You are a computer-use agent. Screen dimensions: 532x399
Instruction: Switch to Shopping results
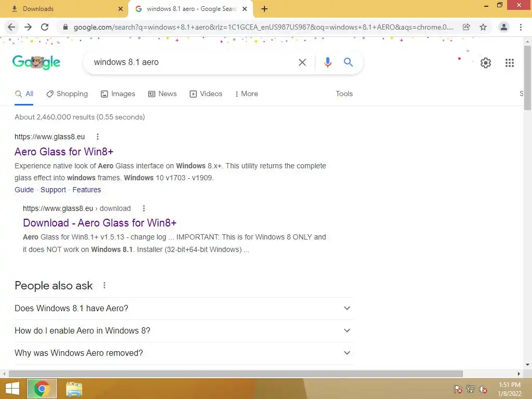pos(67,94)
